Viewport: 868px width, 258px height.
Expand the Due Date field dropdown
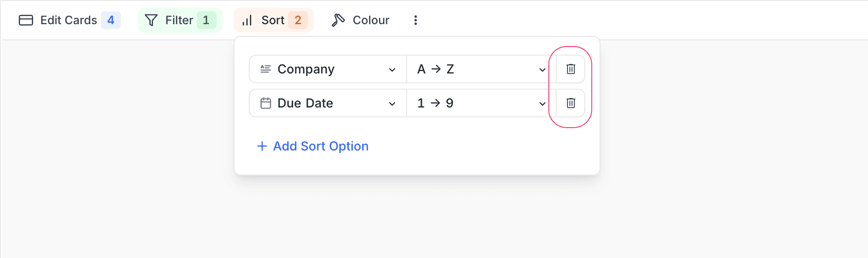click(392, 103)
